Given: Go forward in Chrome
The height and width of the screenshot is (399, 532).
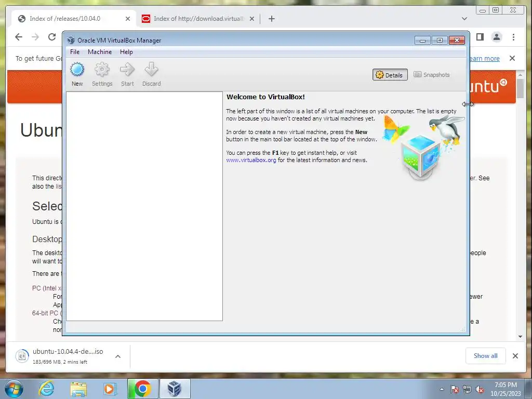Looking at the screenshot, I should [35, 37].
